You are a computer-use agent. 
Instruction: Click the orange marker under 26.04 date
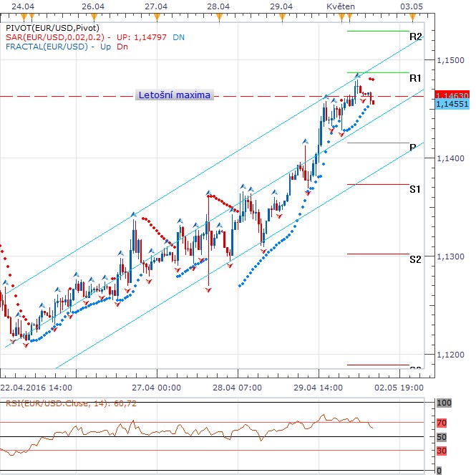point(89,14)
